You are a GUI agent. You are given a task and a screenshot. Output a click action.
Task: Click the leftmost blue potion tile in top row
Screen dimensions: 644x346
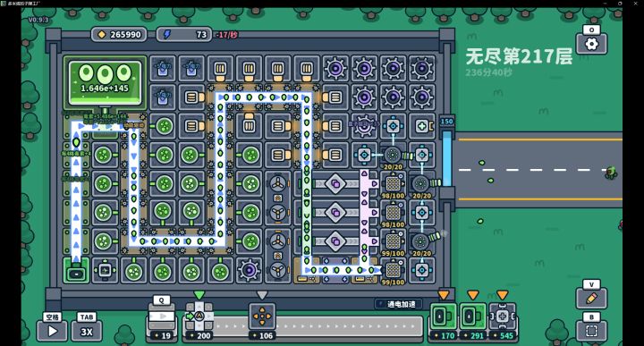[x=163, y=69]
